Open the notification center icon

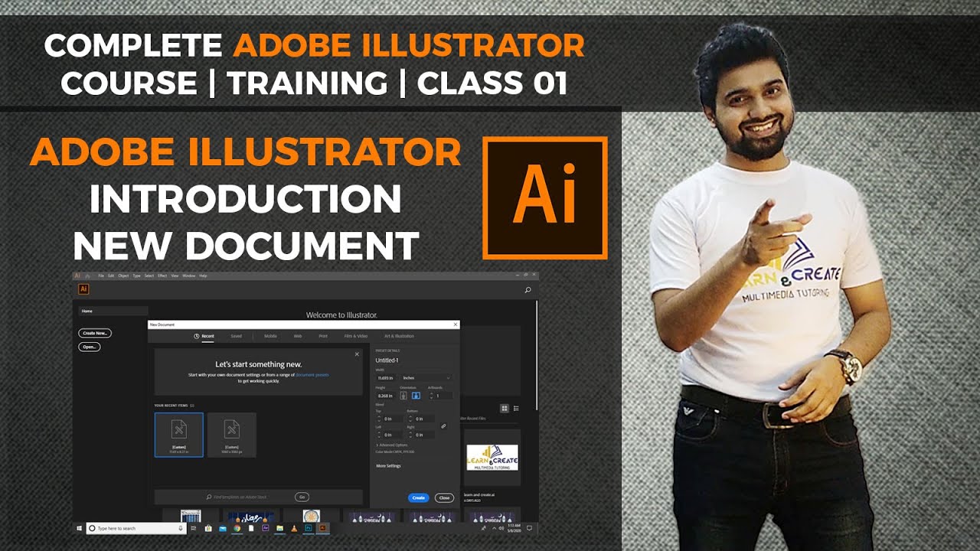[x=529, y=528]
